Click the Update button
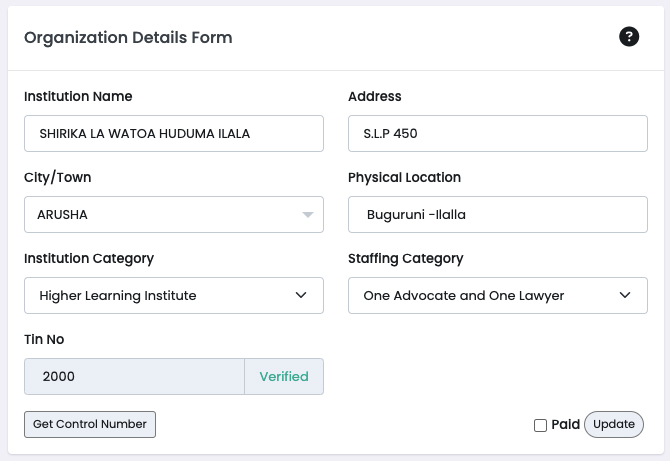 [614, 424]
